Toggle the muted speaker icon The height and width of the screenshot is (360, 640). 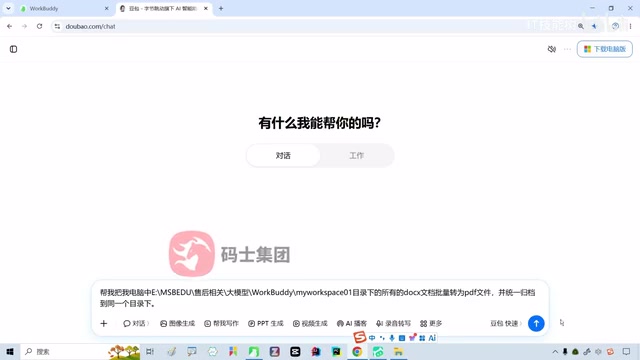pos(551,49)
